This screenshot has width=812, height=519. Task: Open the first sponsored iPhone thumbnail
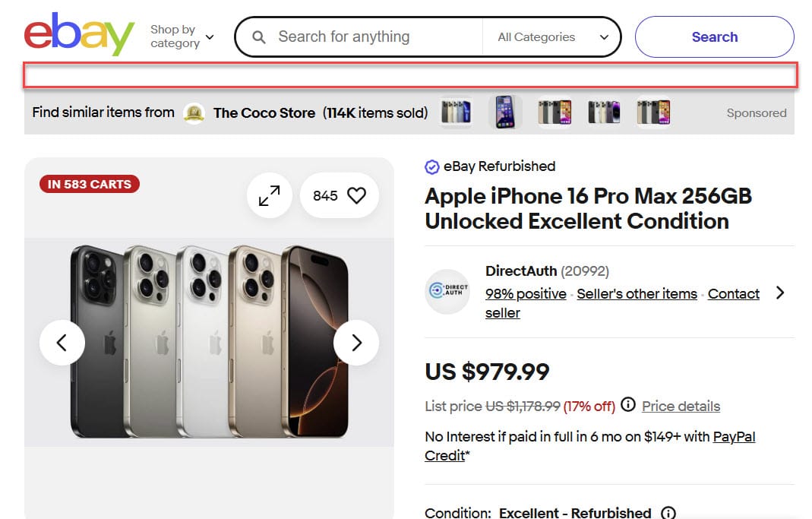456,112
